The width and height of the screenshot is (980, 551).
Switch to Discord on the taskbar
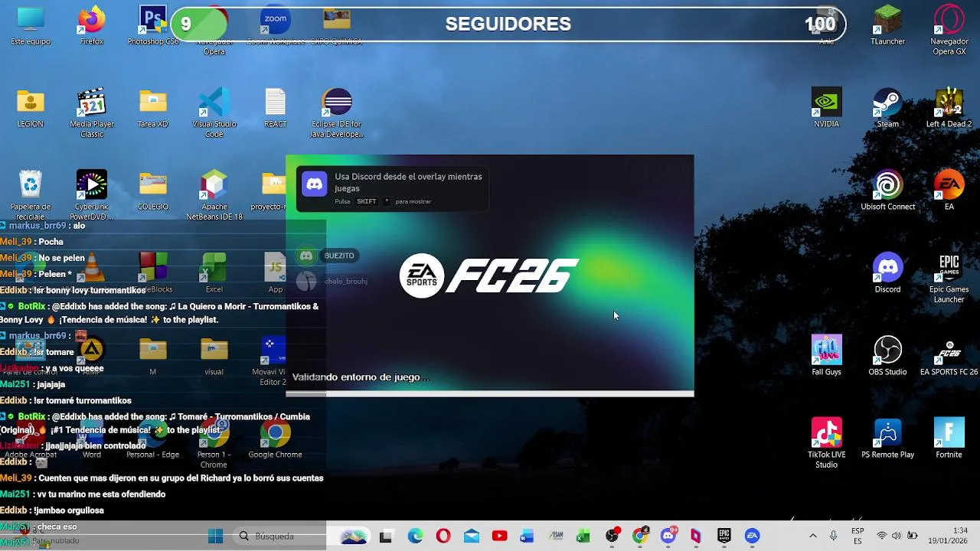[x=668, y=536]
